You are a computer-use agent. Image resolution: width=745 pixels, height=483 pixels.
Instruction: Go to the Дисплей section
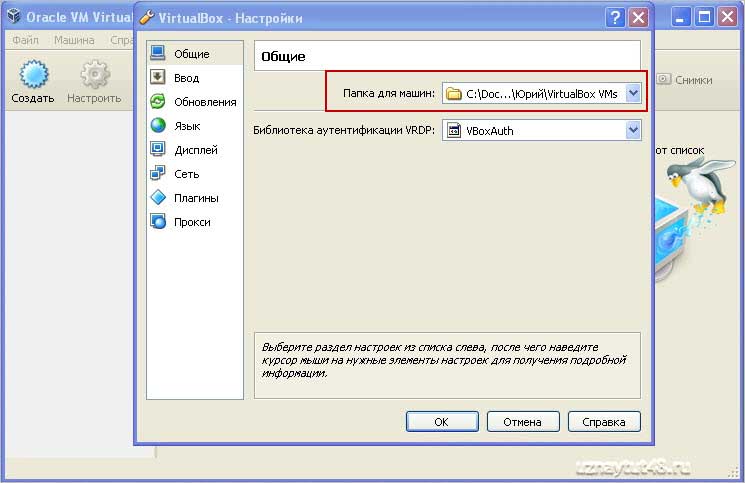point(195,150)
